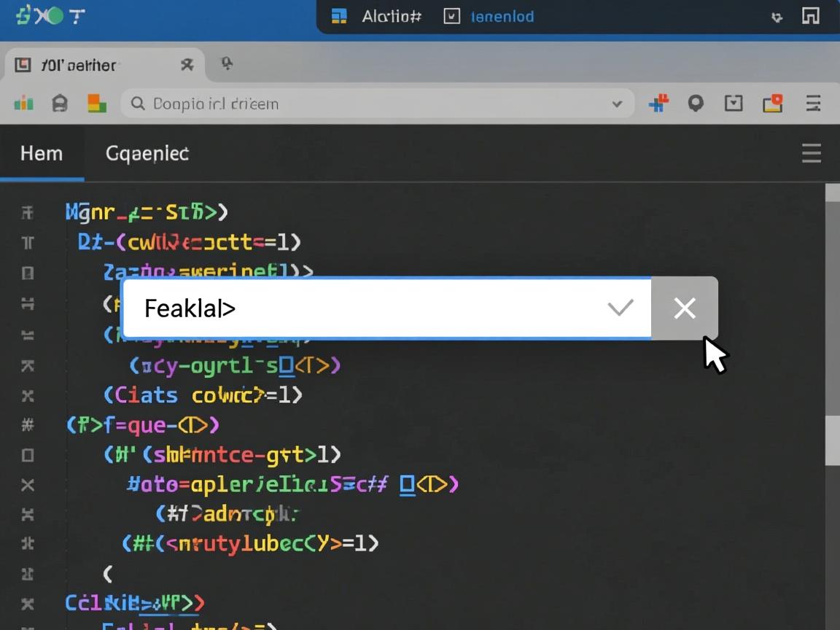Click inside the Feaklal> text input field
This screenshot has width=840, height=630.
click(365, 308)
